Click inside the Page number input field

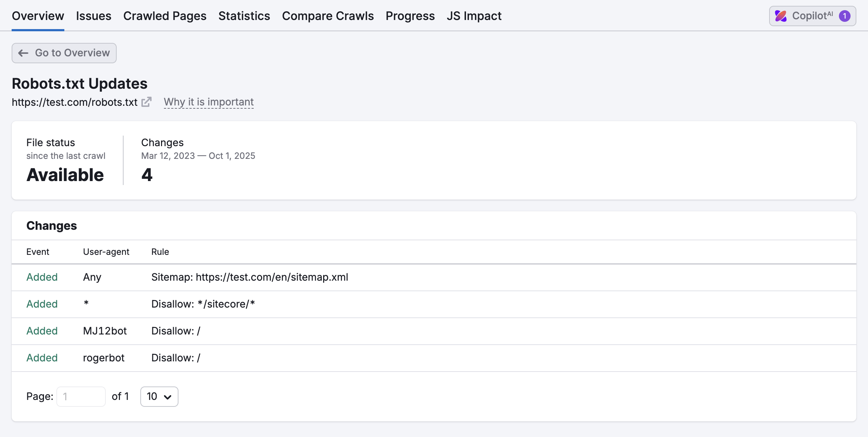81,396
